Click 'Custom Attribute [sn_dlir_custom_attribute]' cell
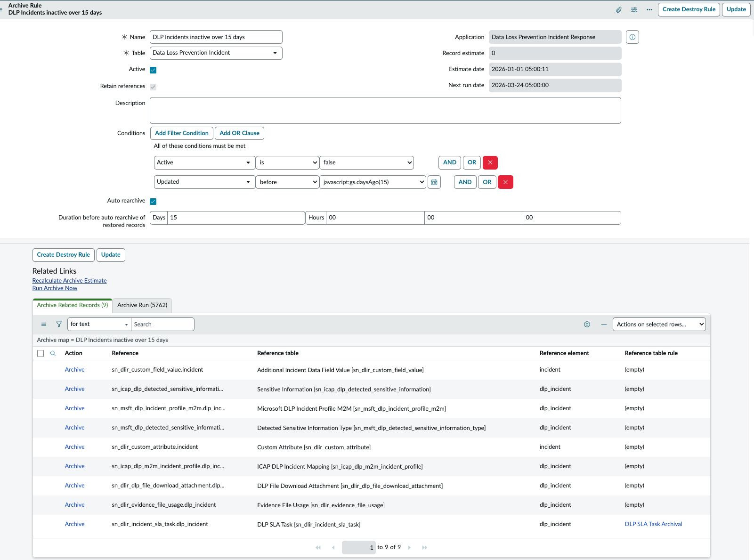Image resolution: width=754 pixels, height=560 pixels. (314, 447)
